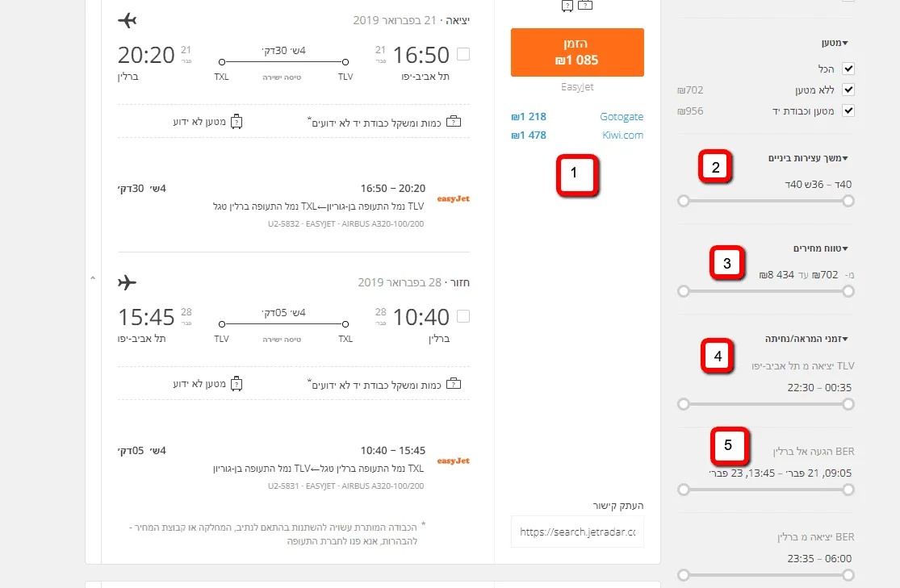900x588 pixels.
Task: Click the easyJet logo on outbound segment
Action: pyautogui.click(x=453, y=198)
